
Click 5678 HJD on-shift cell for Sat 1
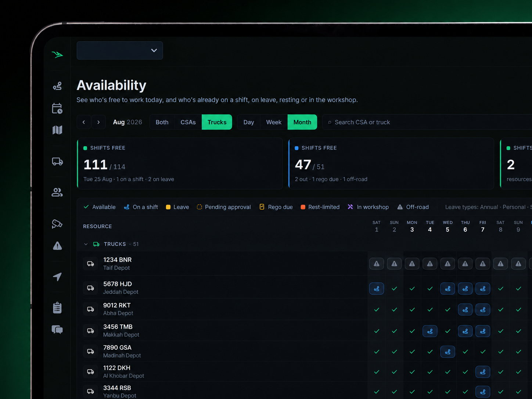(x=377, y=289)
